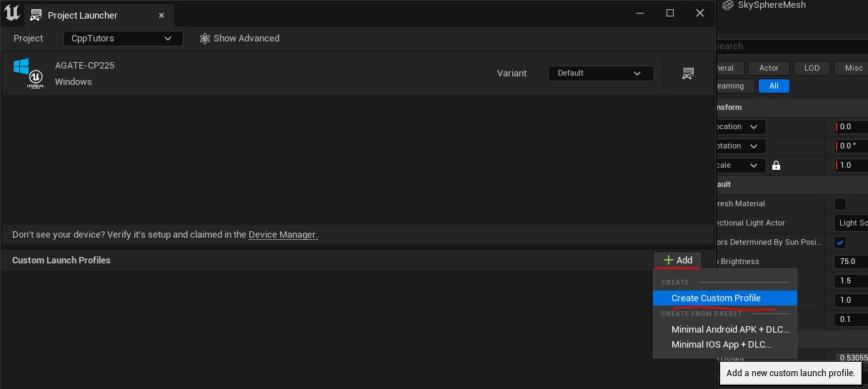Image resolution: width=868 pixels, height=389 pixels.
Task: Click the Windows platform icon for AGATE-CP225
Action: point(21,66)
